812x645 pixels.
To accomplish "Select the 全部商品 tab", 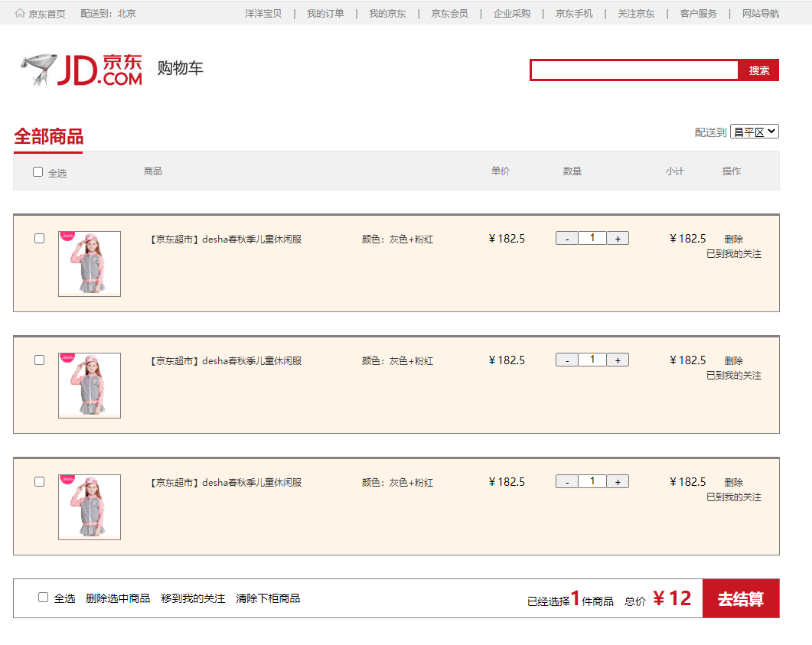I will 48,137.
